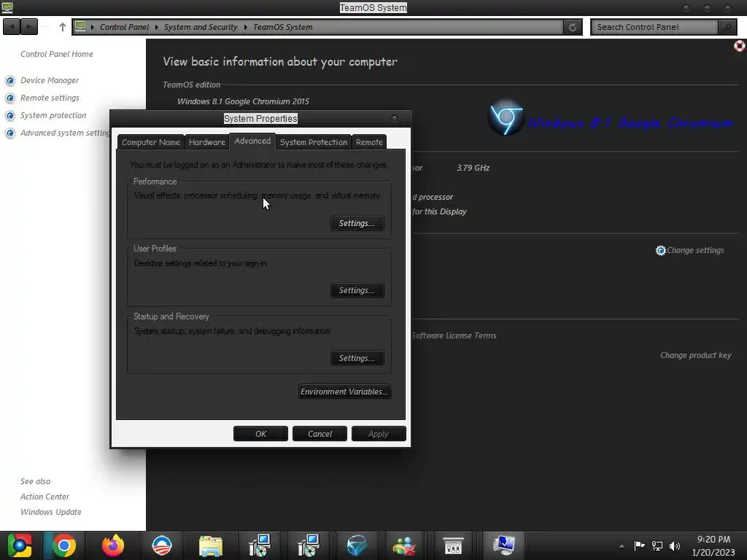Click the Search Control Panel field
The image size is (747, 560).
(654, 27)
